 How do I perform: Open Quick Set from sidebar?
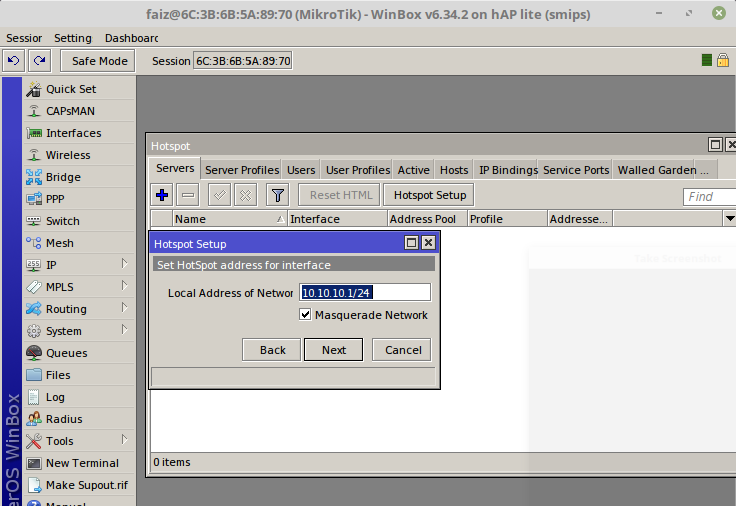pyautogui.click(x=79, y=89)
